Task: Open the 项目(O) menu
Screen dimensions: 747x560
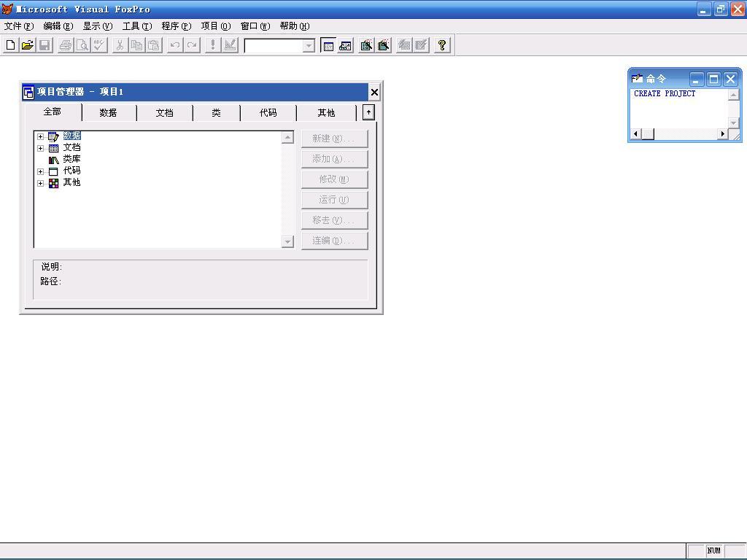Action: [216, 26]
